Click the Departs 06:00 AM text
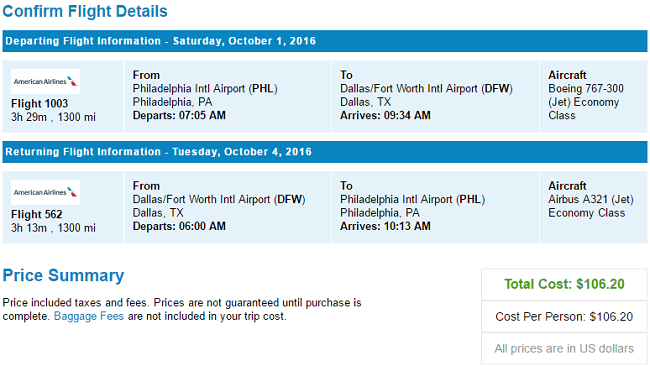This screenshot has width=650, height=366. (179, 226)
